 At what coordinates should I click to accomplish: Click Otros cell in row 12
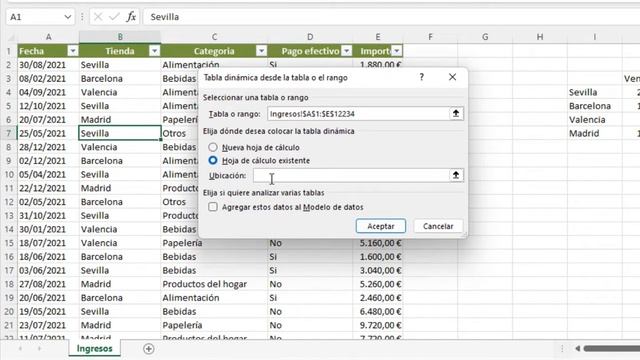pos(180,202)
